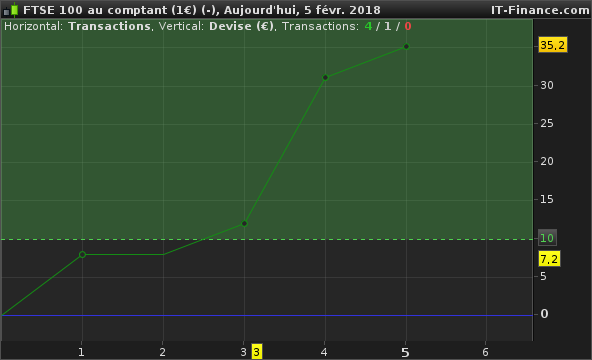Click x-axis label 6
The height and width of the screenshot is (360, 592).
[x=485, y=352]
